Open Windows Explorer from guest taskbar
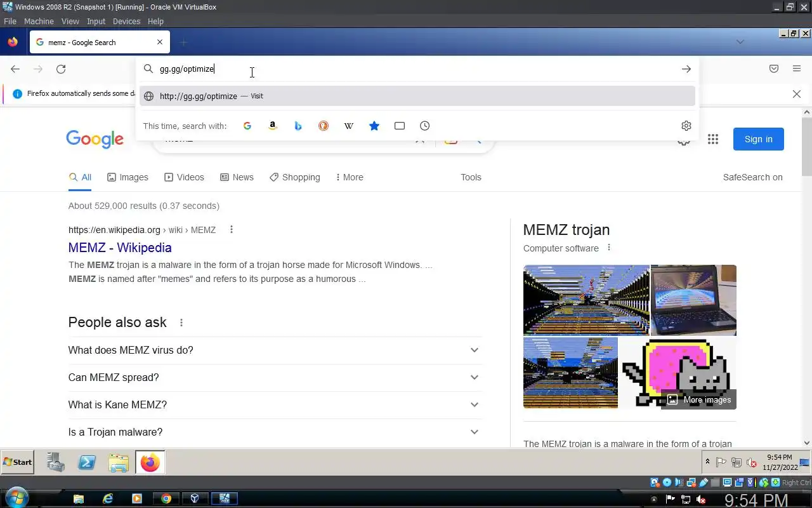The image size is (812, 508). coord(119,462)
